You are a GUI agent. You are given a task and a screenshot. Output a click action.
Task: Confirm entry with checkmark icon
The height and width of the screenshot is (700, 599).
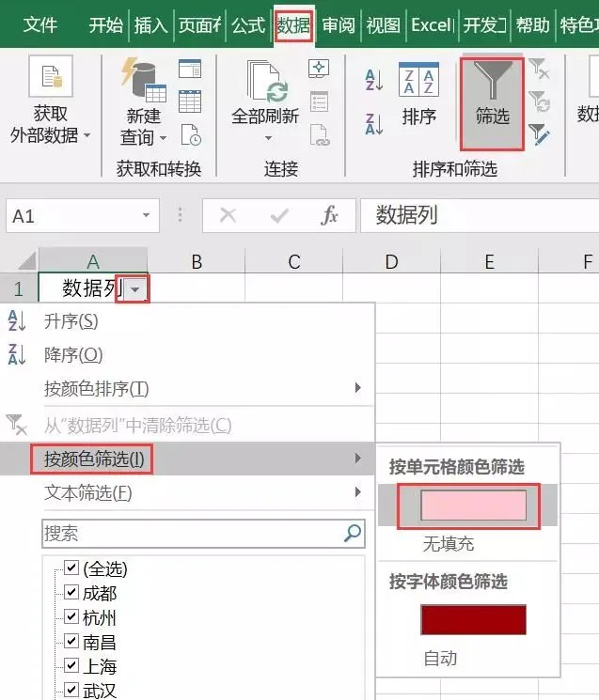coord(279,216)
